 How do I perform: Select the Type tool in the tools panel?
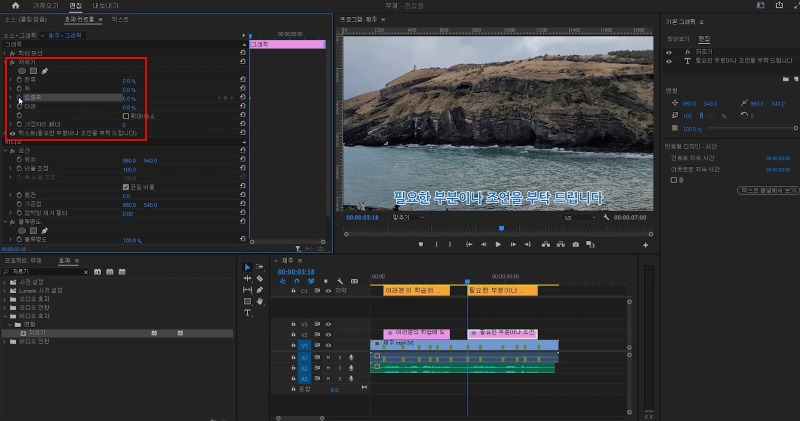[248, 313]
